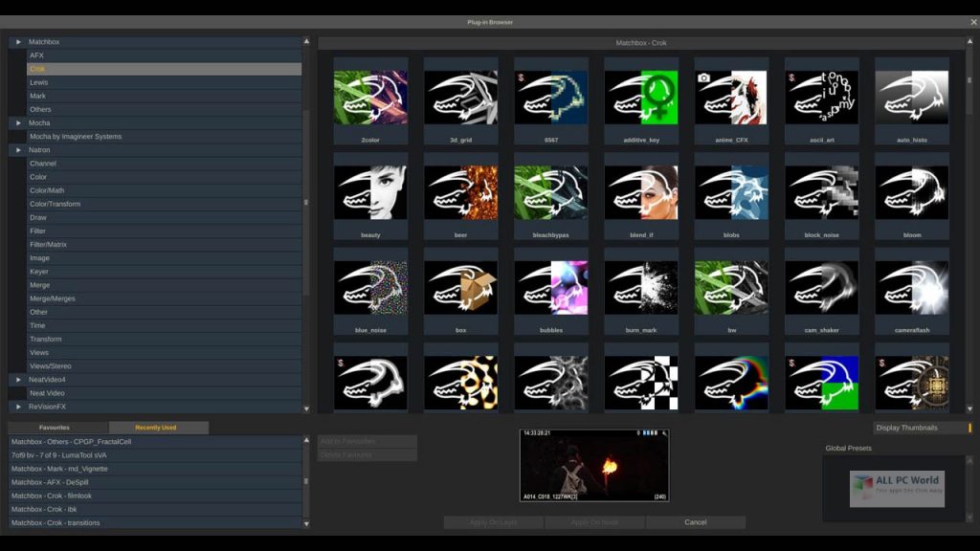Select recent item LumaTool sVA
Screen dimensions: 980x551
155,455
